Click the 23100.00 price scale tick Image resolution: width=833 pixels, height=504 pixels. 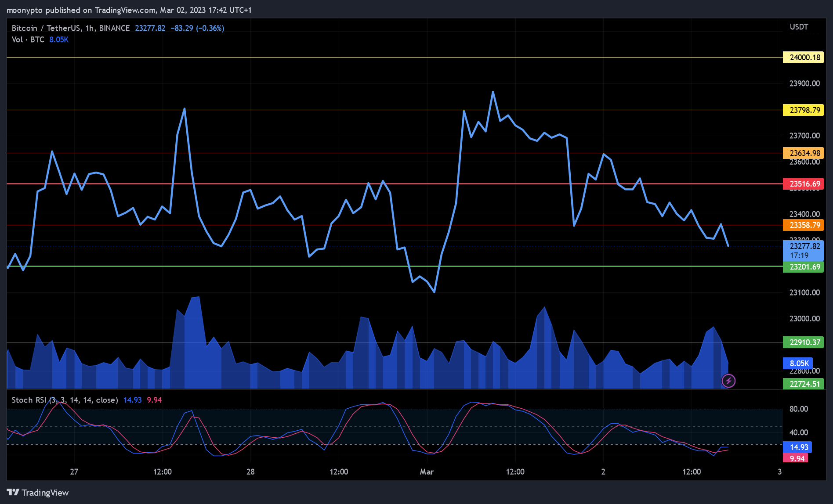[804, 292]
